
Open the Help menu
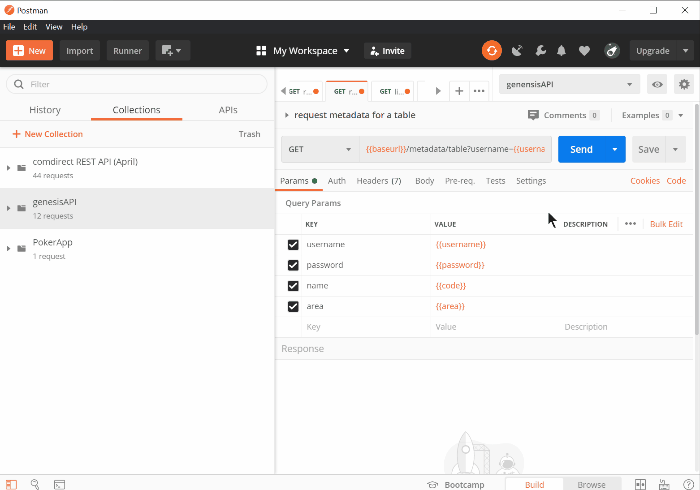coord(79,27)
